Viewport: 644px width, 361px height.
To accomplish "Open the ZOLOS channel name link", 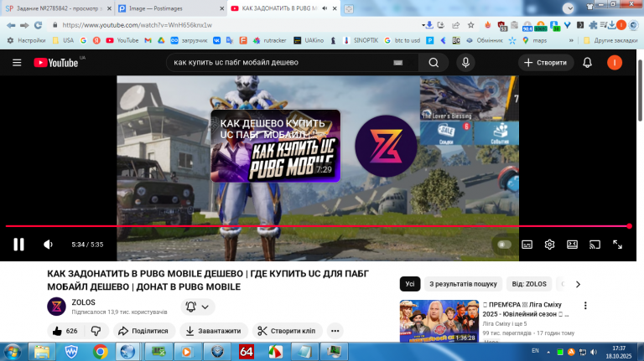I will pos(83,302).
